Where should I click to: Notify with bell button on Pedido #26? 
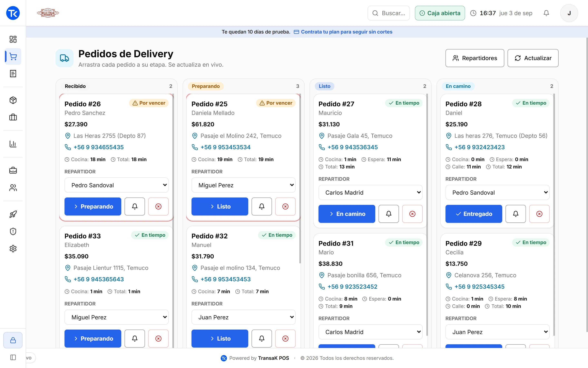point(135,206)
